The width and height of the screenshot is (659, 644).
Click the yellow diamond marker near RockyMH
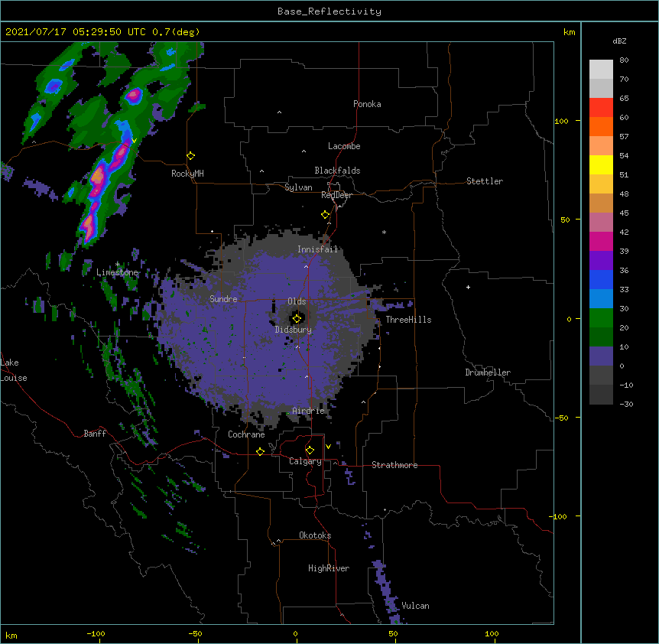click(x=191, y=156)
